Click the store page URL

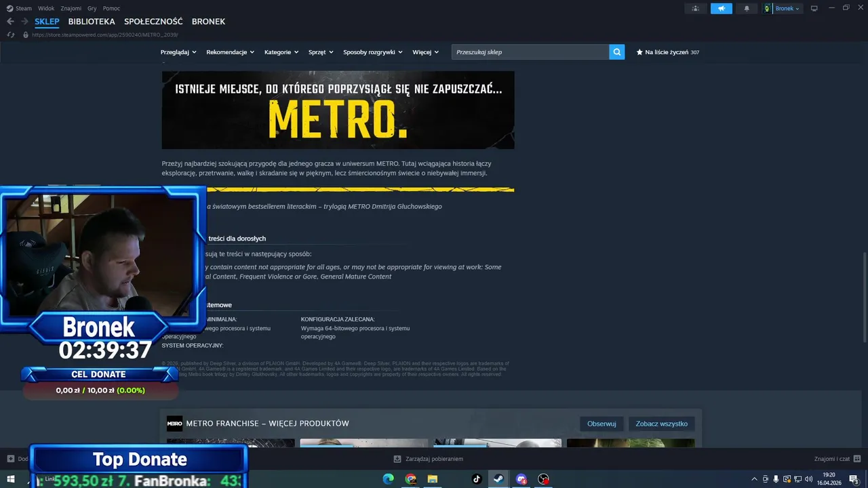pos(105,35)
